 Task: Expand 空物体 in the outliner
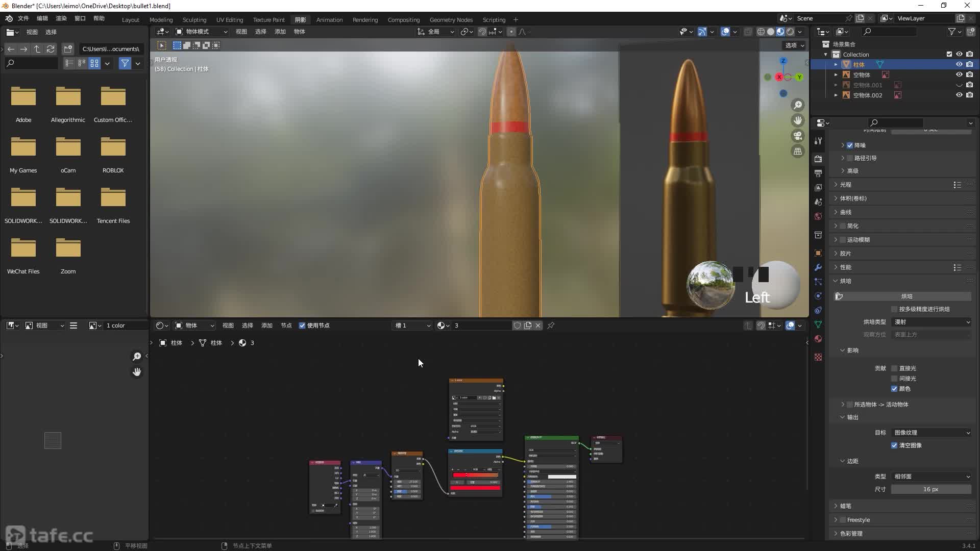[836, 75]
